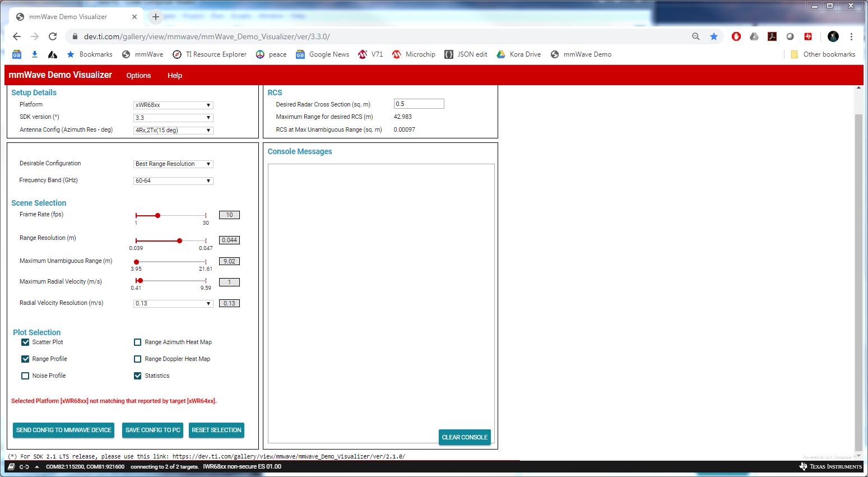Open the Chrome three-dot menu
The height and width of the screenshot is (477, 868).
click(x=851, y=36)
